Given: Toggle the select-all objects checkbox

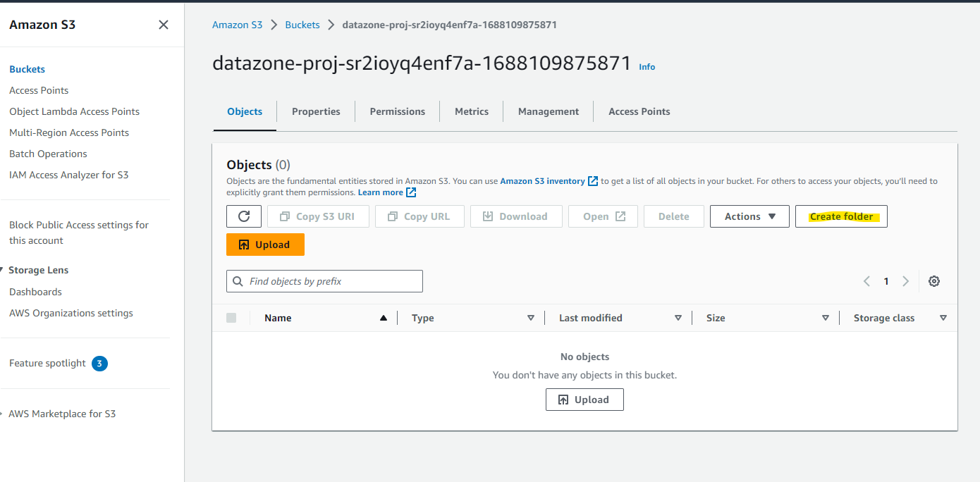Looking at the screenshot, I should 231,318.
